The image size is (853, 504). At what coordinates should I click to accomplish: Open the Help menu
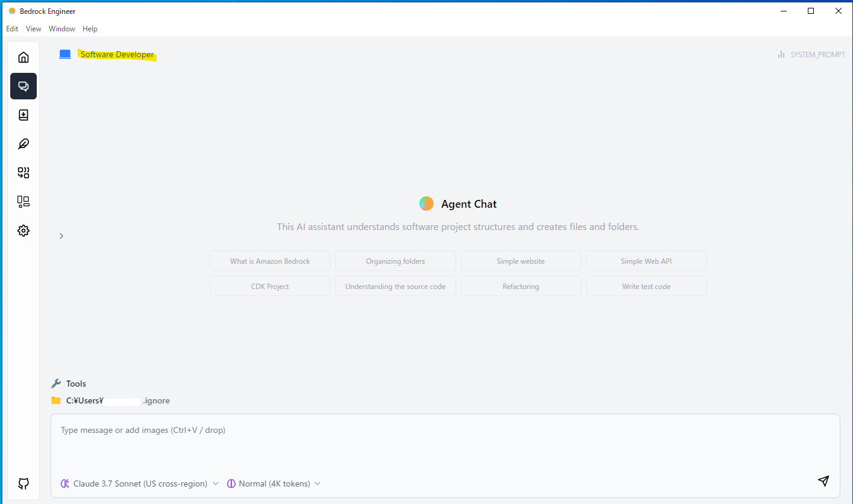click(x=90, y=29)
